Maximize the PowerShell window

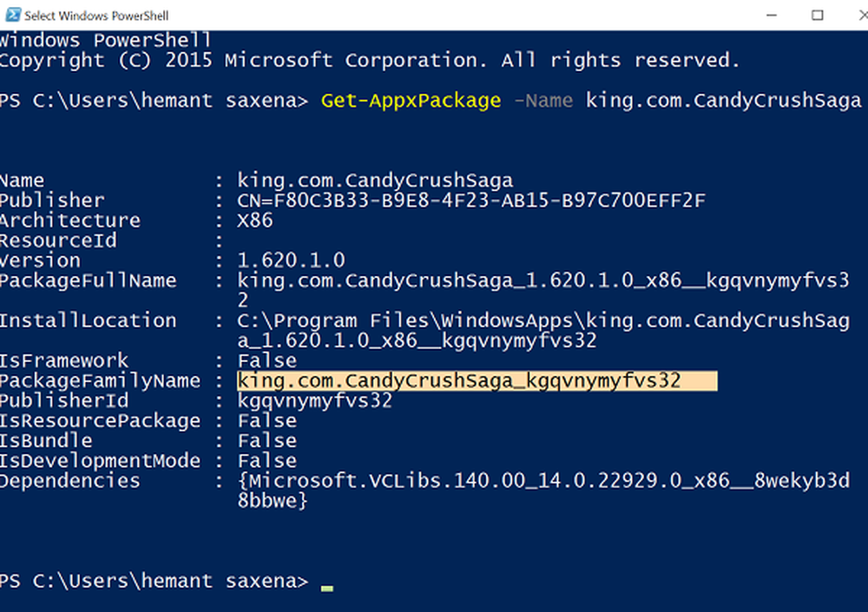817,16
